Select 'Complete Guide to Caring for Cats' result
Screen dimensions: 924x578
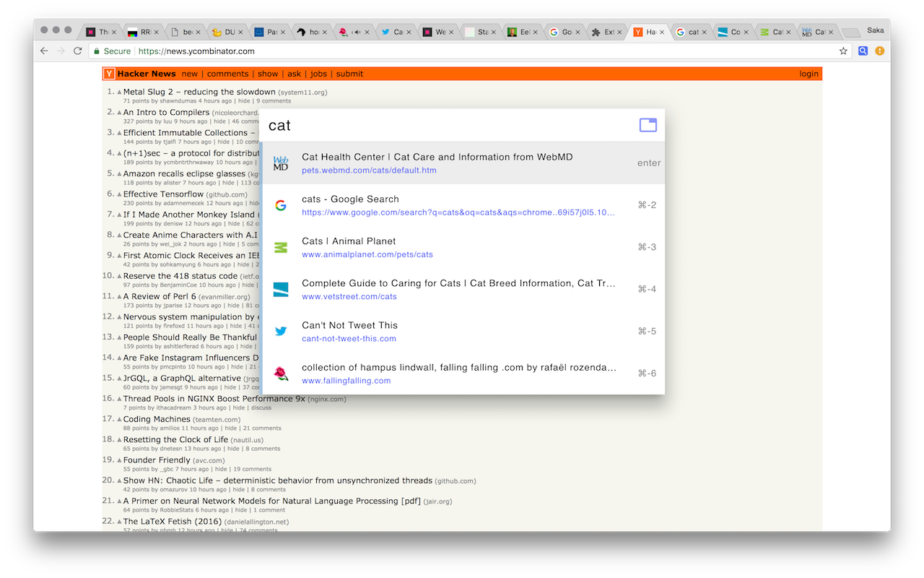[463, 289]
